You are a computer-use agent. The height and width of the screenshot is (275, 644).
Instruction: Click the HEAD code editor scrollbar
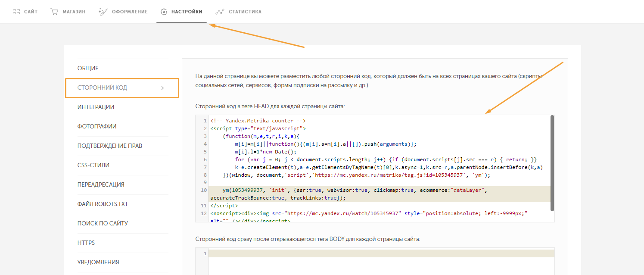click(552, 164)
